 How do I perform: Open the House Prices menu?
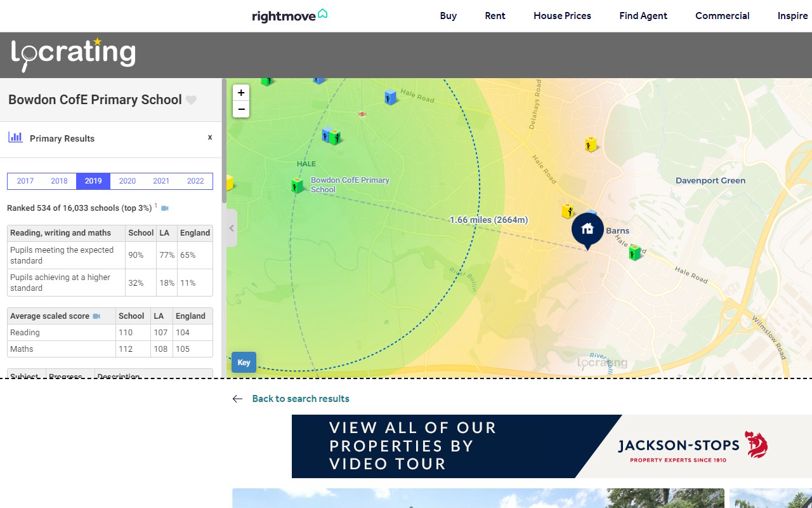562,16
